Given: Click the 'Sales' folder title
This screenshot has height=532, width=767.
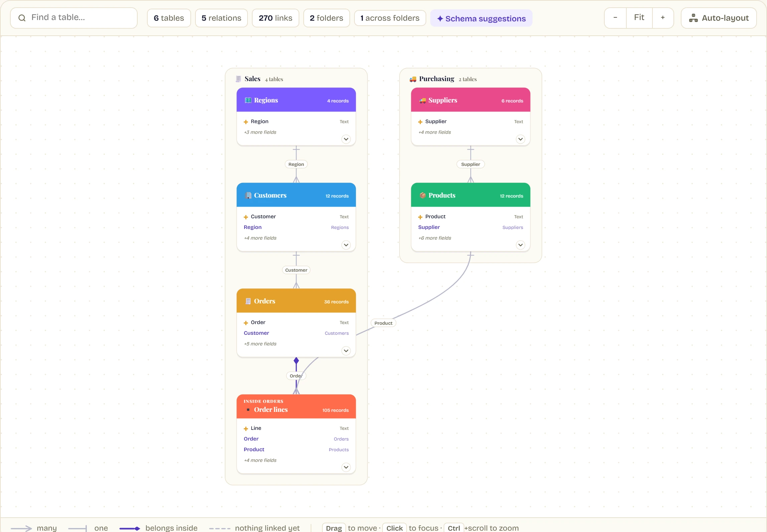Looking at the screenshot, I should (x=252, y=79).
